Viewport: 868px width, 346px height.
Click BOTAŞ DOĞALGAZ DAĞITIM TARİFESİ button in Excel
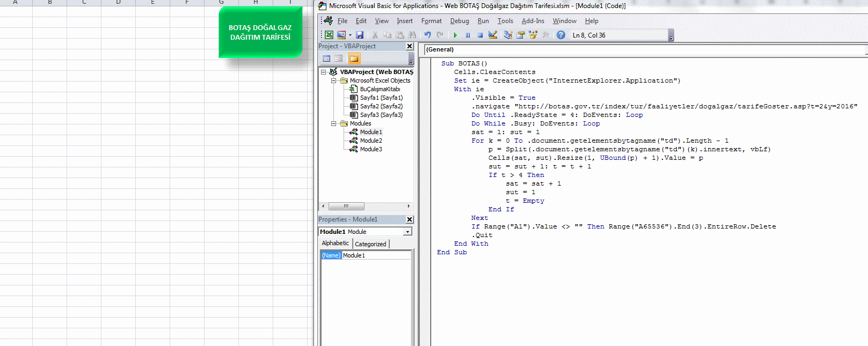pyautogui.click(x=260, y=32)
